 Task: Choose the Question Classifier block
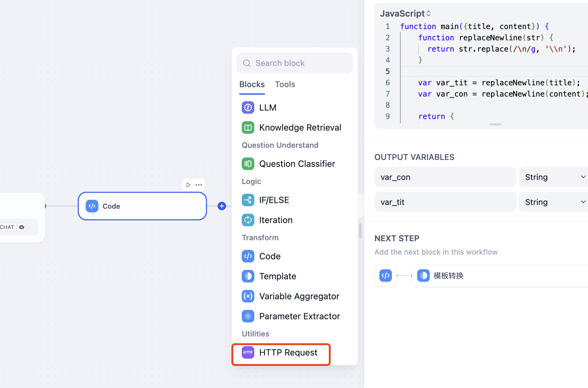(x=294, y=164)
